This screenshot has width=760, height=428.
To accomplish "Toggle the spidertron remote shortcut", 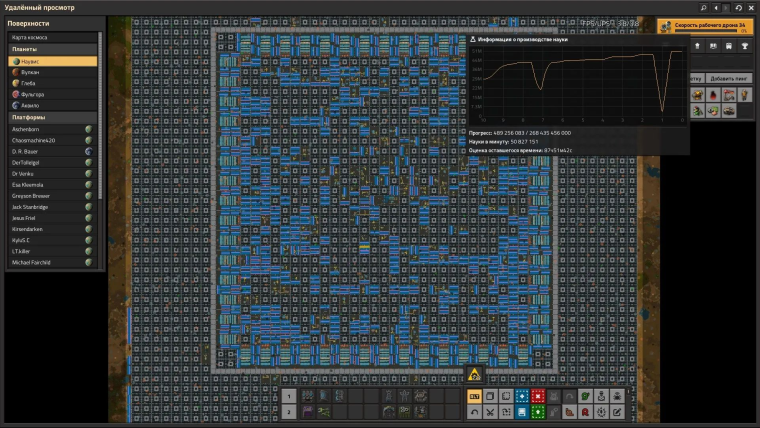I will coord(617,396).
